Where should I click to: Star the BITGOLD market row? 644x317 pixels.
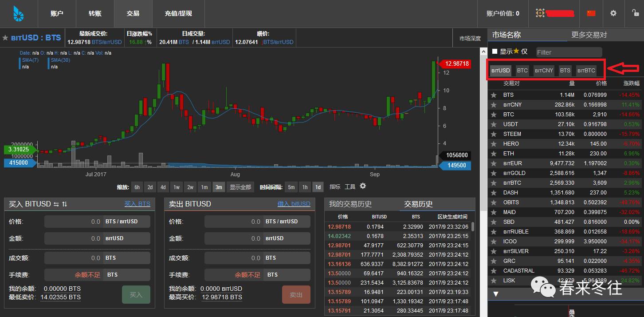tap(493, 173)
